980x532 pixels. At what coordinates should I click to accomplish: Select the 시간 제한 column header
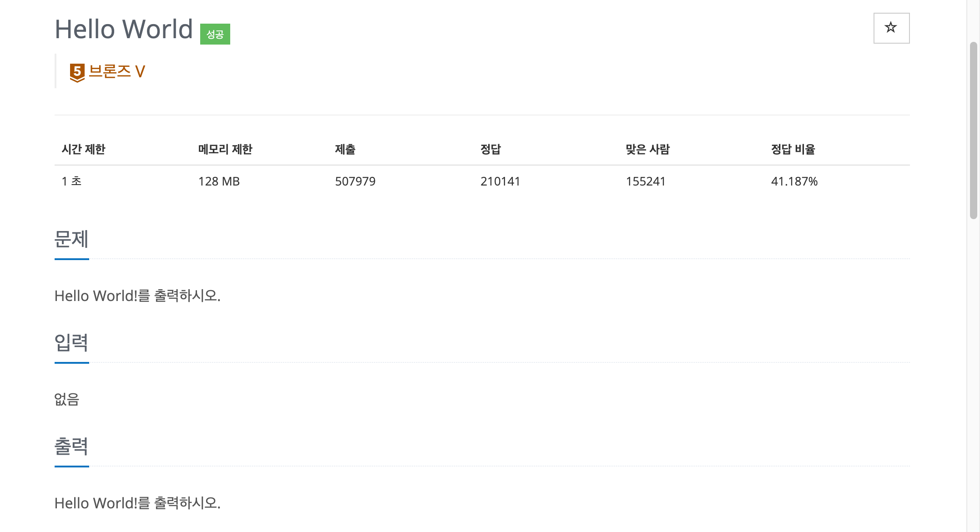[x=83, y=149]
